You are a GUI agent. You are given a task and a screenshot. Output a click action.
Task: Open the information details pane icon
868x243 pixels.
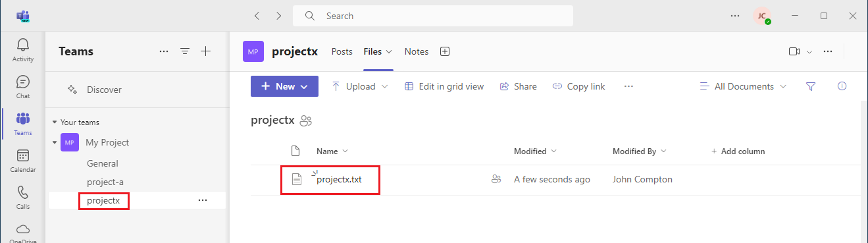pyautogui.click(x=842, y=86)
